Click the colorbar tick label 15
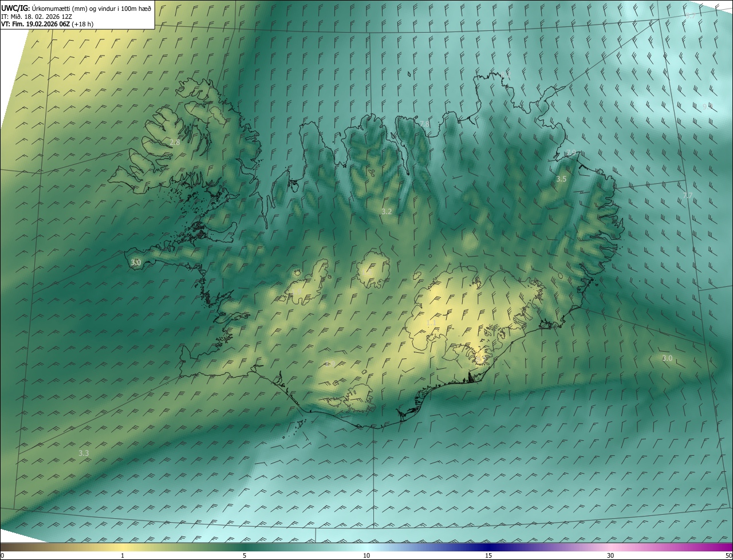The image size is (733, 560). [x=488, y=556]
